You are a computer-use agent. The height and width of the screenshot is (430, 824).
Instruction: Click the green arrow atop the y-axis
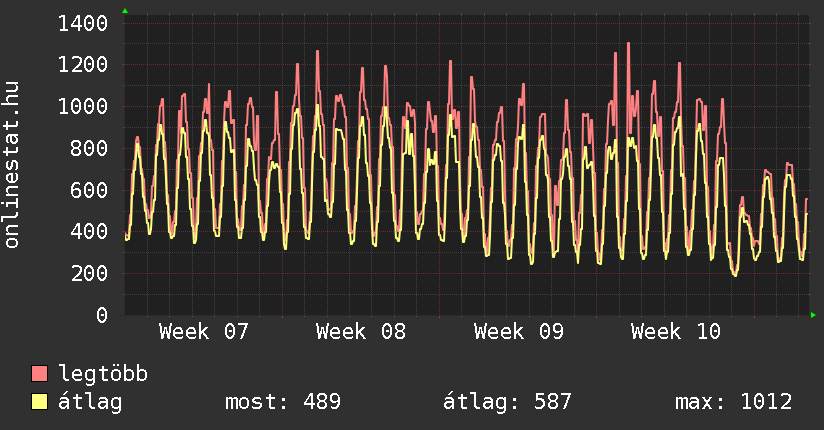coord(125,11)
